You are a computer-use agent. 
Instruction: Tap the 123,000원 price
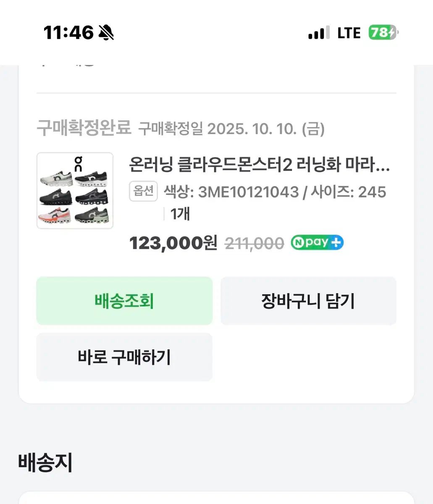point(173,243)
